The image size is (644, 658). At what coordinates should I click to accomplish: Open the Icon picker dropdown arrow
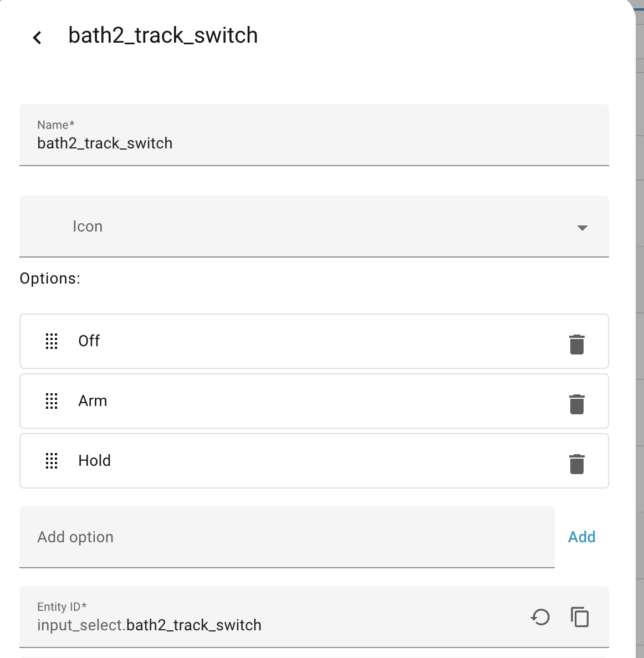pos(582,228)
